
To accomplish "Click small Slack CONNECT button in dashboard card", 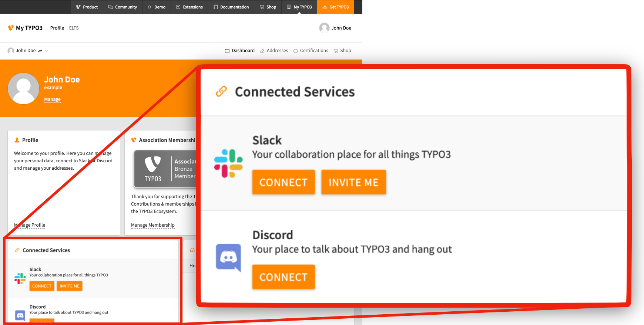I will pos(42,286).
